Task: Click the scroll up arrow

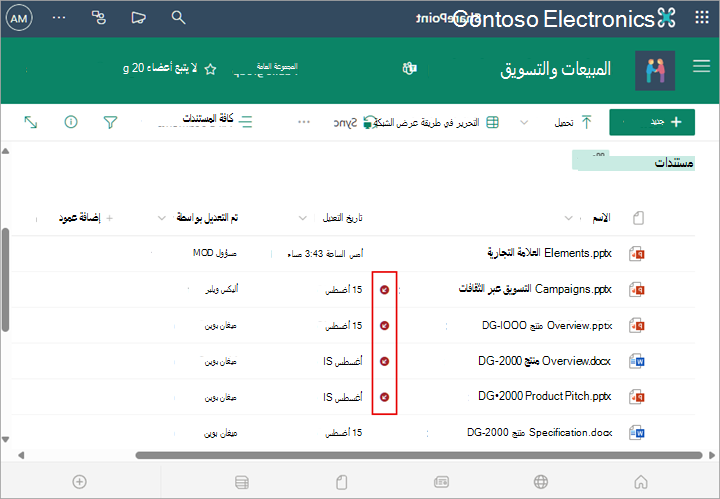Action: [6, 151]
